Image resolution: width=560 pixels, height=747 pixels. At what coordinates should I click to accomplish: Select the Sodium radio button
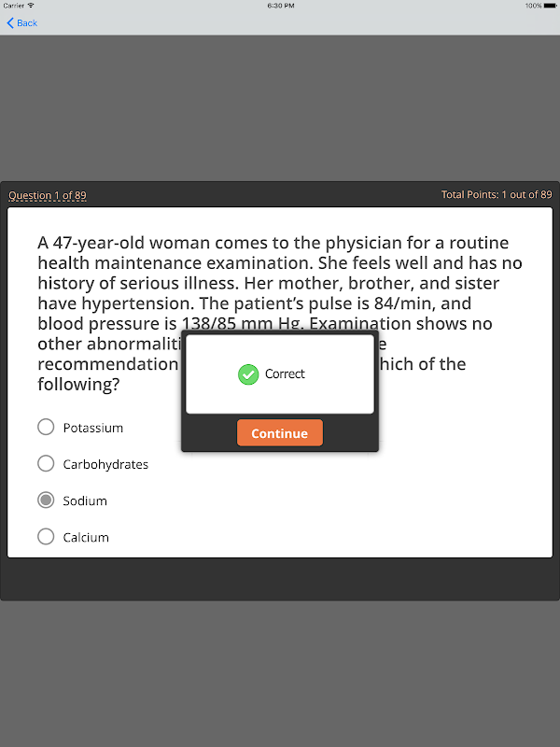click(x=46, y=500)
